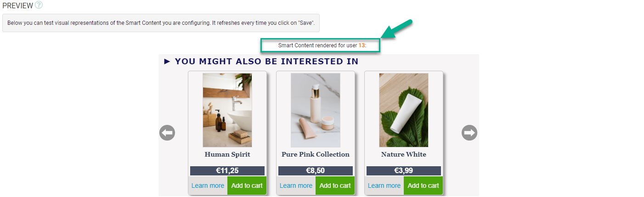Add Nature White to cart
Image resolution: width=644 pixels, height=197 pixels.
[424, 186]
